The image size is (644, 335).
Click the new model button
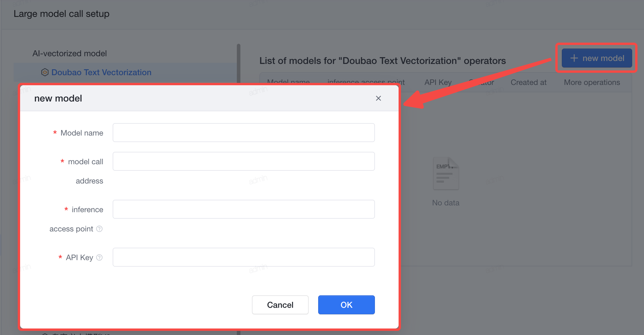point(597,58)
